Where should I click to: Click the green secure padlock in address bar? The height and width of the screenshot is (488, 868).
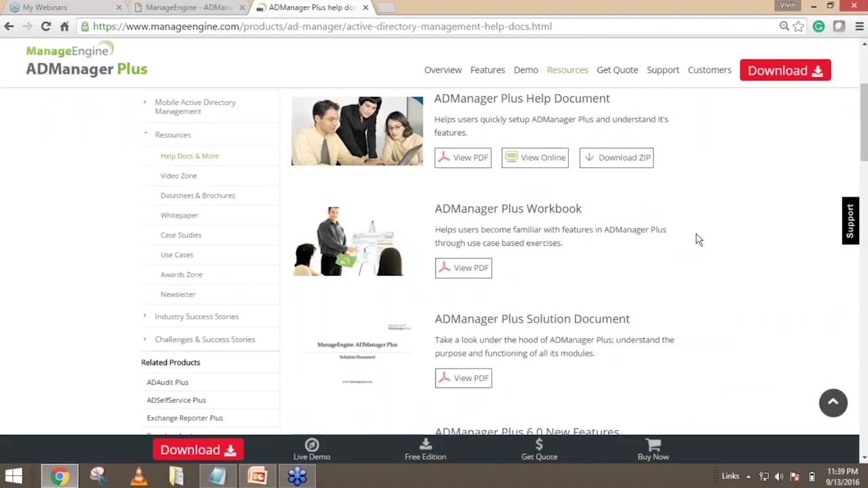[84, 26]
